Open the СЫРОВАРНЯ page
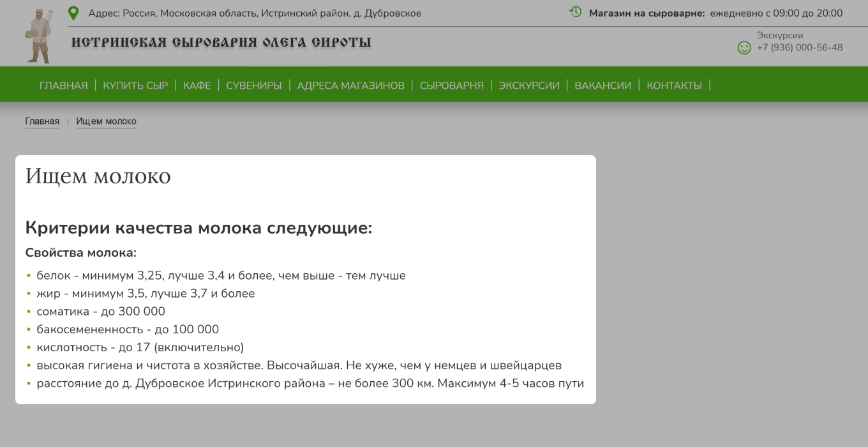This screenshot has width=868, height=447. pos(451,84)
